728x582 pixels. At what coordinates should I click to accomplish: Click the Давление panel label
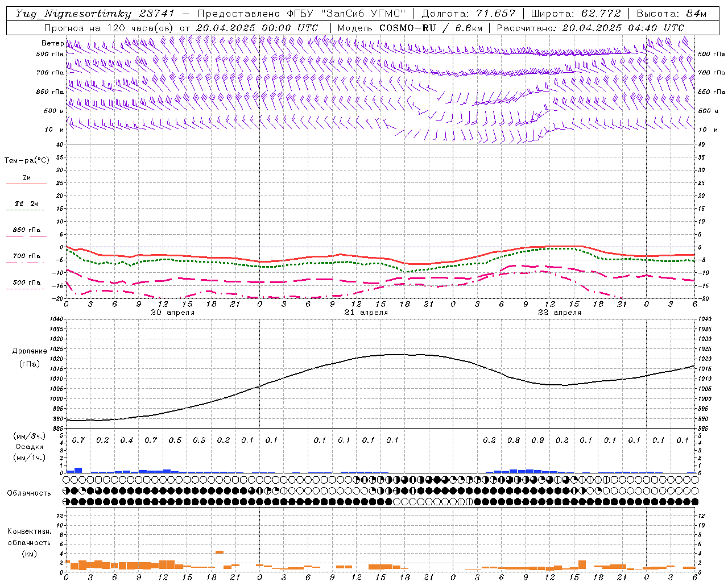30,351
